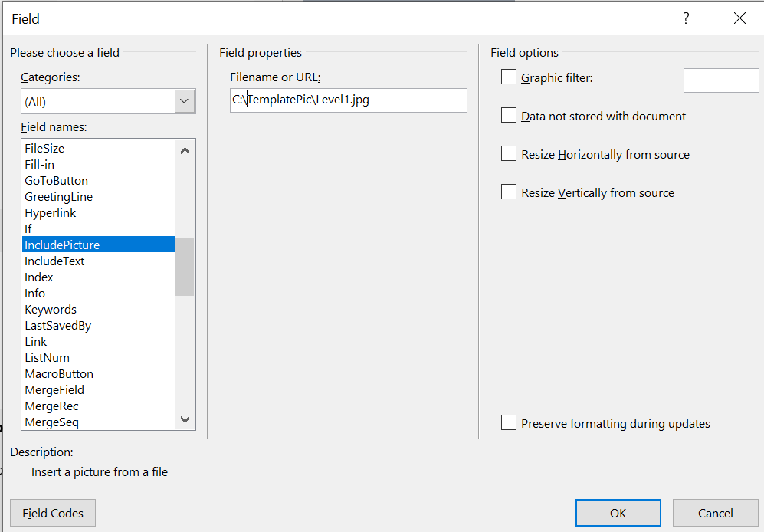Viewport: 764px width, 532px height.
Task: Toggle Resize Vertically from source
Action: 509,192
